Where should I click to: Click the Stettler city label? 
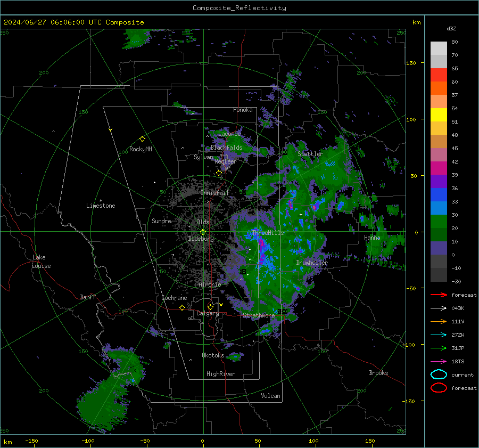[310, 154]
